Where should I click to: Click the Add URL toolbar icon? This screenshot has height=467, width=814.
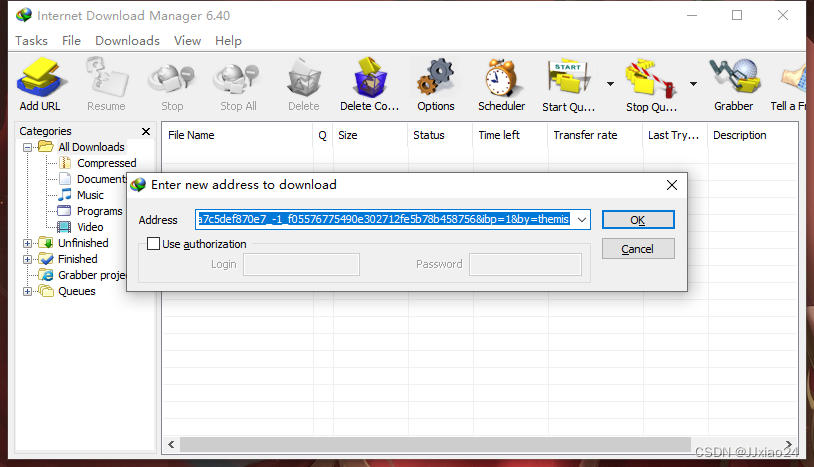(40, 85)
